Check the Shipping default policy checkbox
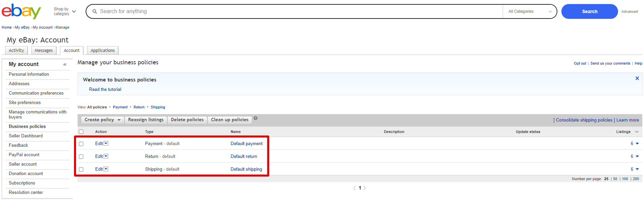 [81, 169]
